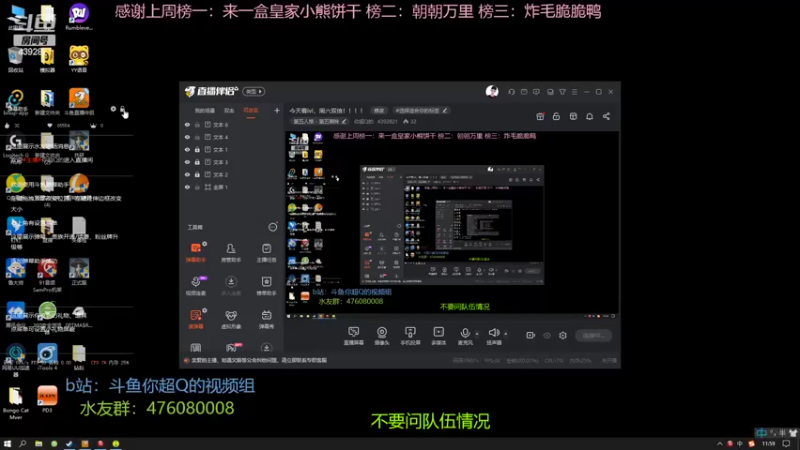Open the gift box icon with red dot

coord(540,116)
